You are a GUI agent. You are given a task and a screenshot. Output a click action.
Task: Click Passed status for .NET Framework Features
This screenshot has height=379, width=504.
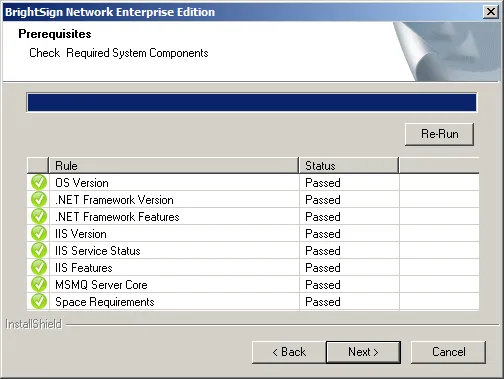323,217
